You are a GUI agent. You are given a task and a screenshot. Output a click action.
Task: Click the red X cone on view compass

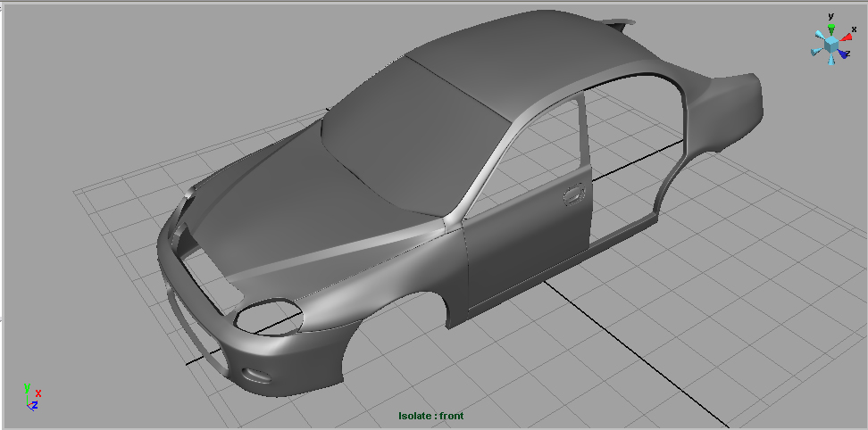[x=846, y=37]
